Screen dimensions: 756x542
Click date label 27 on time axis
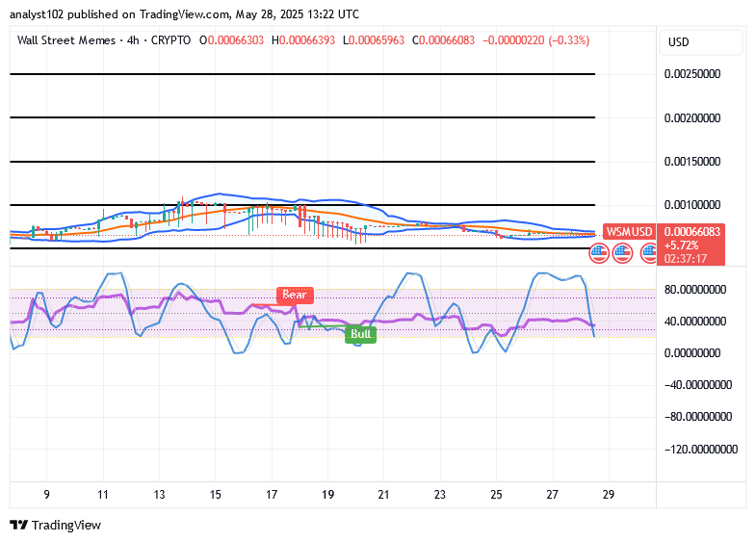tap(552, 495)
